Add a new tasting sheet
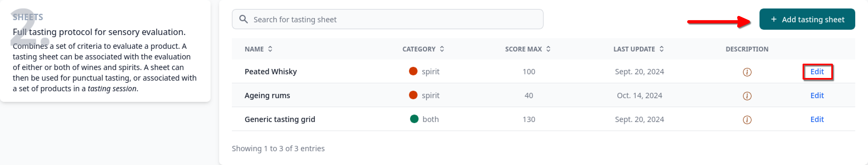Screen dimensions: 868x165 (807, 19)
